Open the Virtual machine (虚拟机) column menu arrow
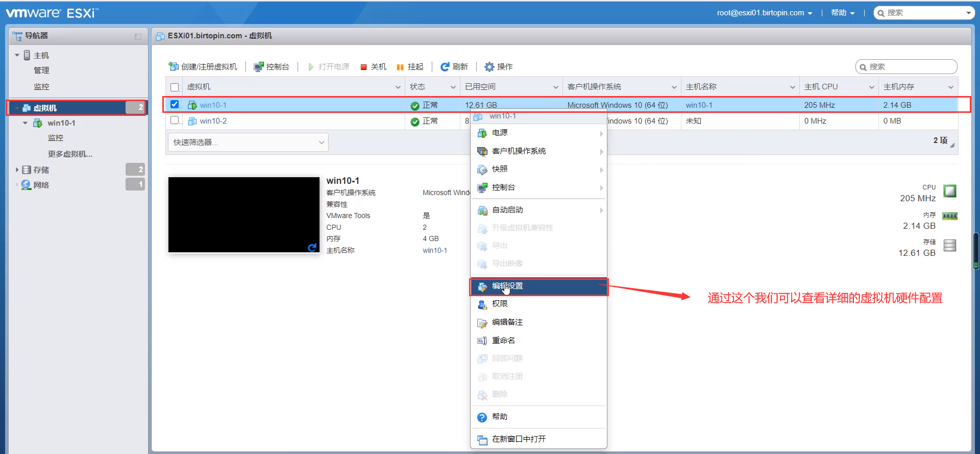This screenshot has height=454, width=980. (x=398, y=87)
